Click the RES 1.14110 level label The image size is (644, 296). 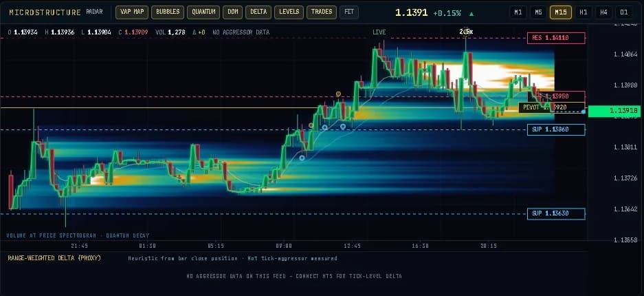(556, 39)
